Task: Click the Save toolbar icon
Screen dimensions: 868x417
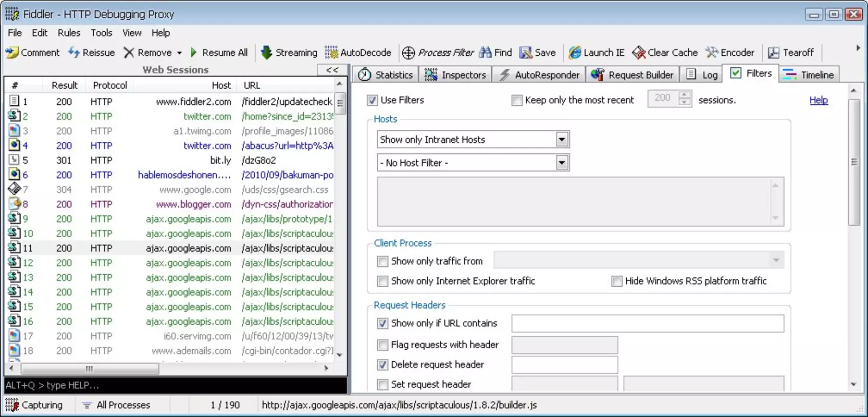Action: click(526, 53)
